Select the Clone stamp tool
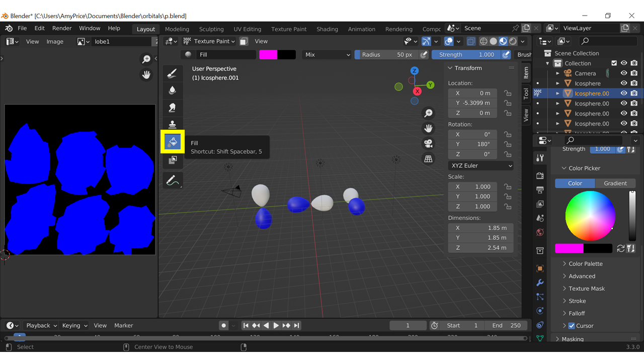The height and width of the screenshot is (362, 644). point(172,124)
